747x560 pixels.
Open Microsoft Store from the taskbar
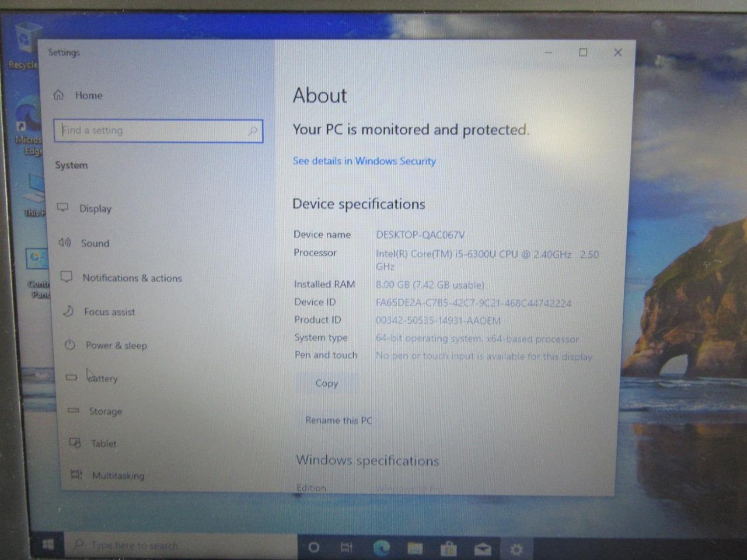tap(449, 548)
